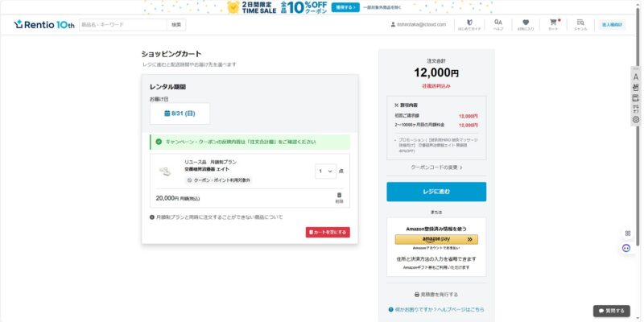The image size is (644, 322).
Task: Expand coupon code change (クーポンコードの変更)
Action: pos(436,167)
